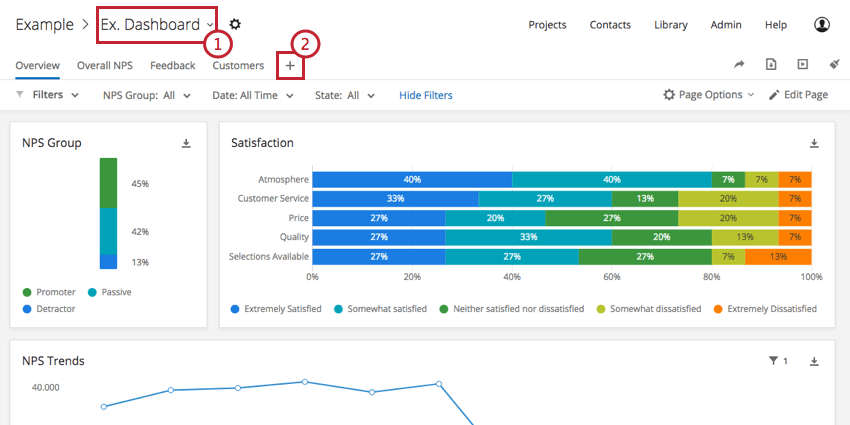
Task: Click the blue Detractor bar segment
Action: point(108,262)
